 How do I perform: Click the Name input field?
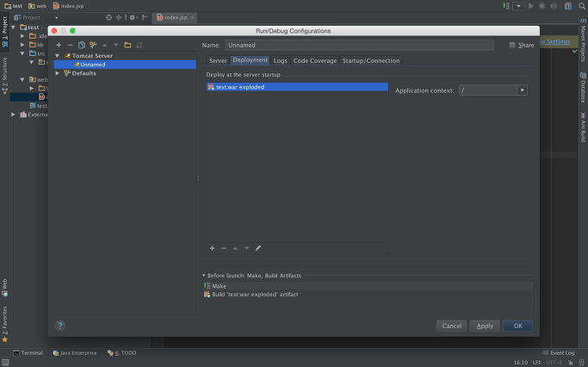[x=359, y=45]
